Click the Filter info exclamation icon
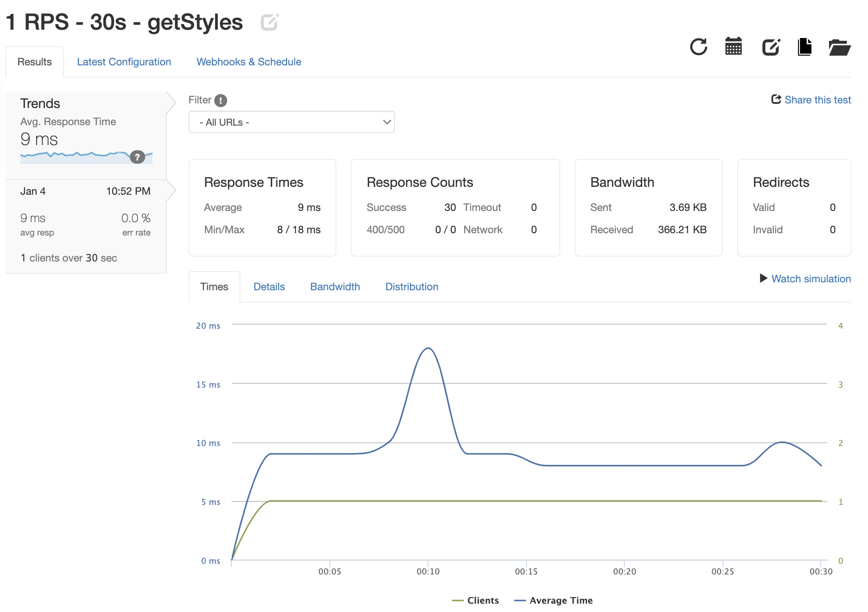The width and height of the screenshot is (868, 612). click(221, 100)
